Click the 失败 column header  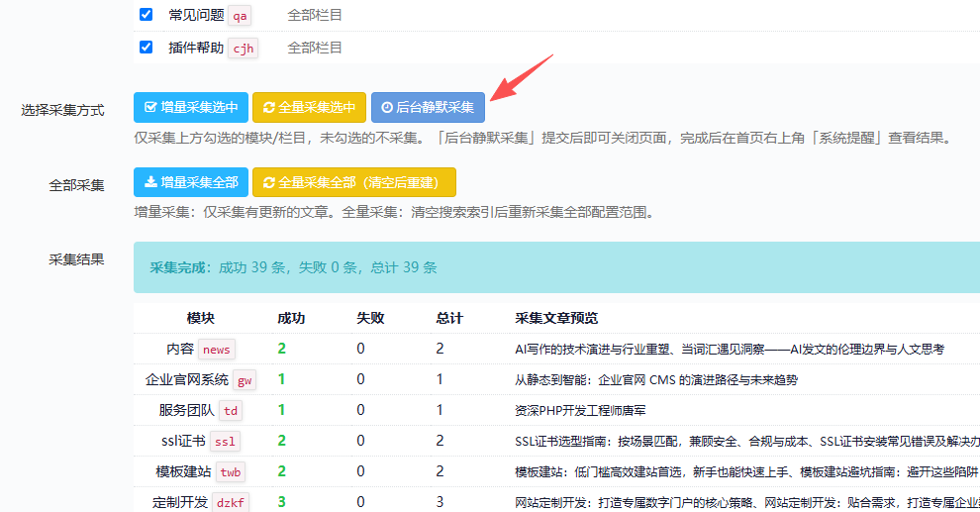[370, 318]
